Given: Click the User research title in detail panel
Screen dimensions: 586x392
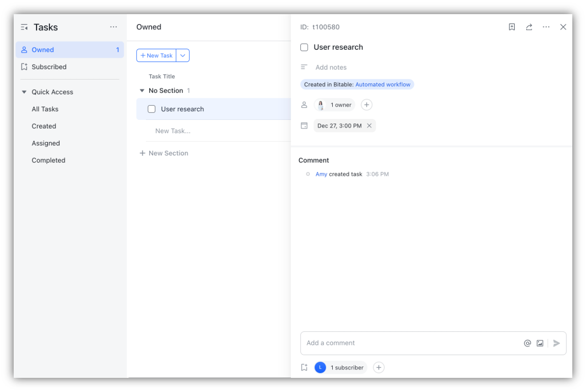Looking at the screenshot, I should [338, 47].
